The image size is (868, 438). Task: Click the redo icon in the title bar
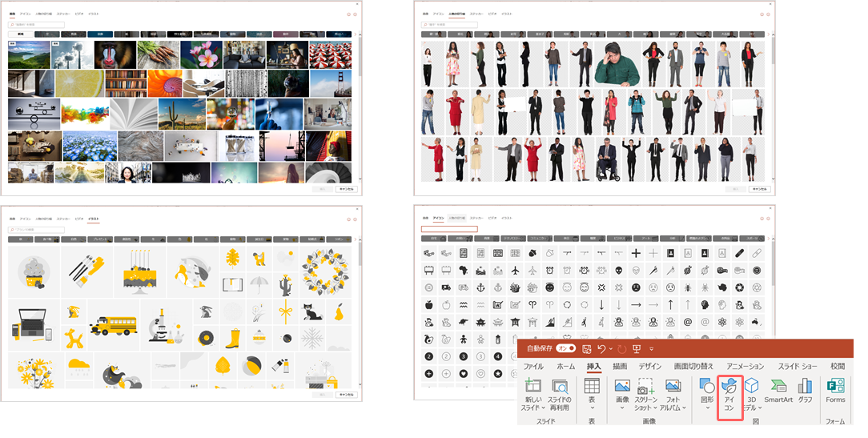621,349
